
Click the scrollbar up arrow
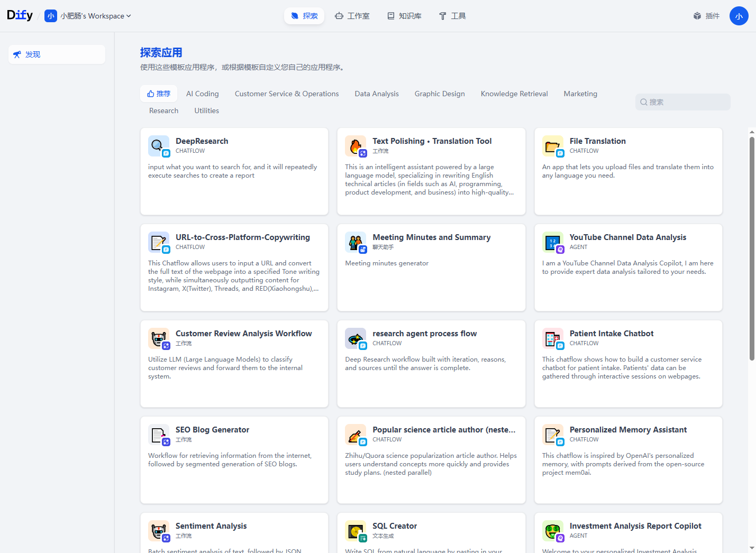(752, 132)
